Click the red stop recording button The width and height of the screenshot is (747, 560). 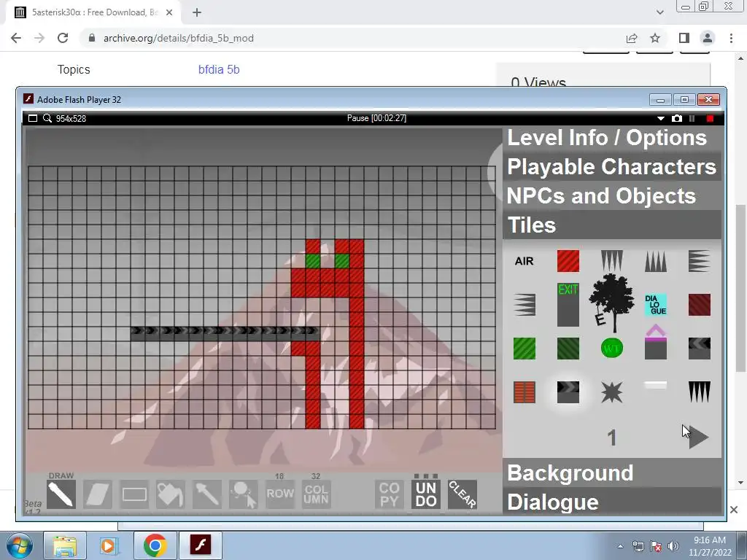[x=711, y=118]
